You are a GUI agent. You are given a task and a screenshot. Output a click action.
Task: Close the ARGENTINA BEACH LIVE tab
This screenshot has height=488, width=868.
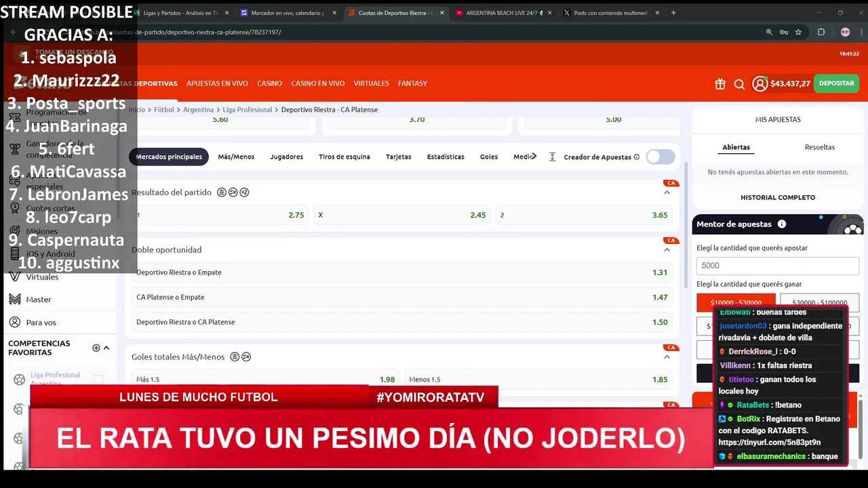[550, 13]
